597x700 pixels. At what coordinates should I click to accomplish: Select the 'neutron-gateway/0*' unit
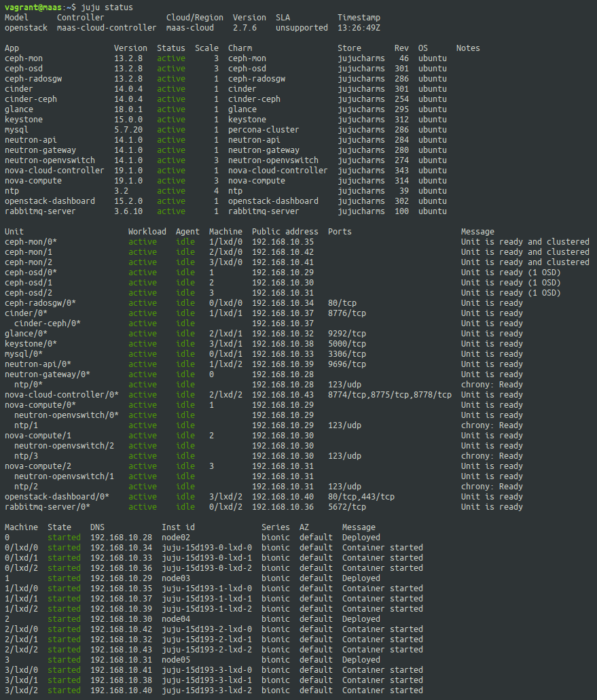pyautogui.click(x=48, y=374)
